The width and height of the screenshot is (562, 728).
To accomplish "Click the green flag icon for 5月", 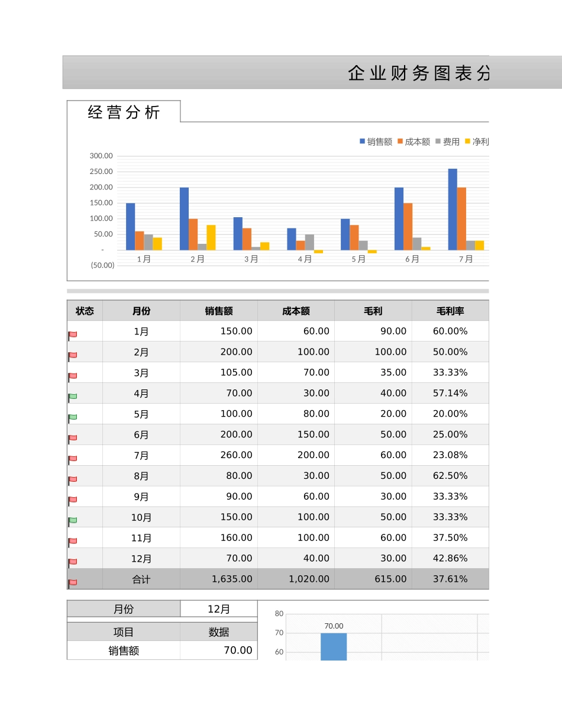I will click(x=73, y=415).
